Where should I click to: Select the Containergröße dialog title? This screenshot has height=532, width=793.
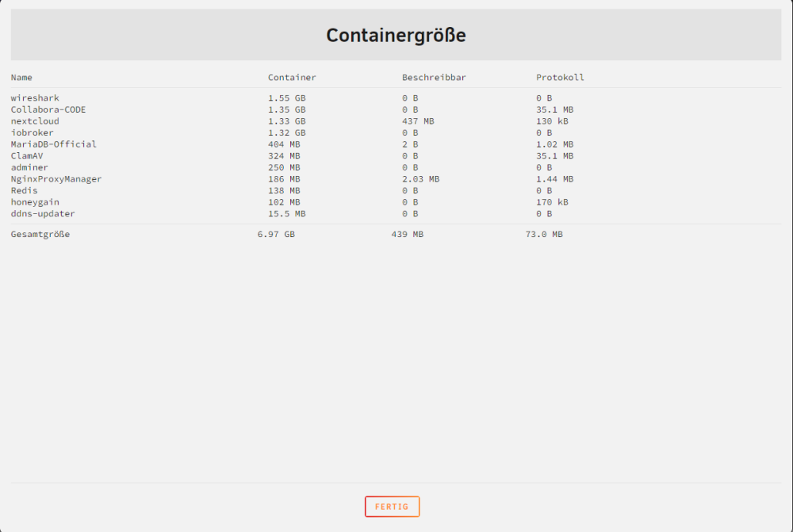tap(396, 35)
